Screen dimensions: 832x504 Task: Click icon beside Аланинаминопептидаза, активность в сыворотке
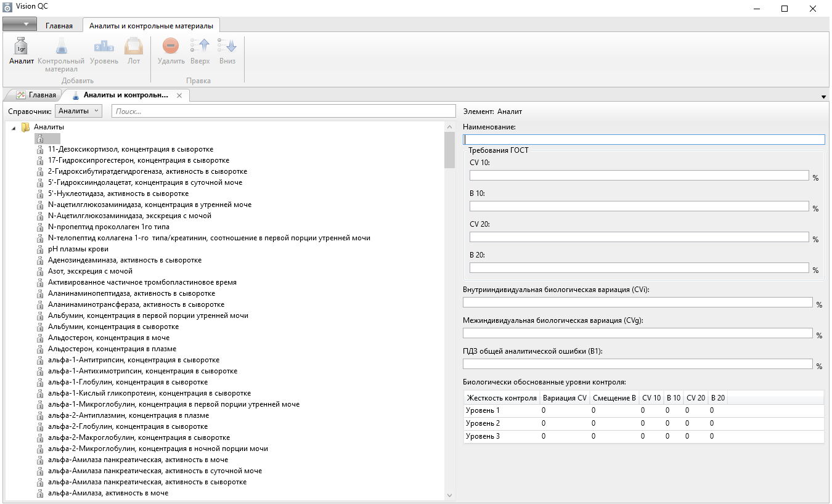point(40,293)
